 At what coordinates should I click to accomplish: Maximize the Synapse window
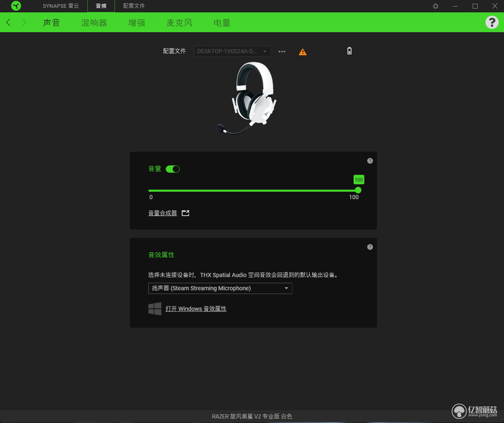(x=475, y=6)
